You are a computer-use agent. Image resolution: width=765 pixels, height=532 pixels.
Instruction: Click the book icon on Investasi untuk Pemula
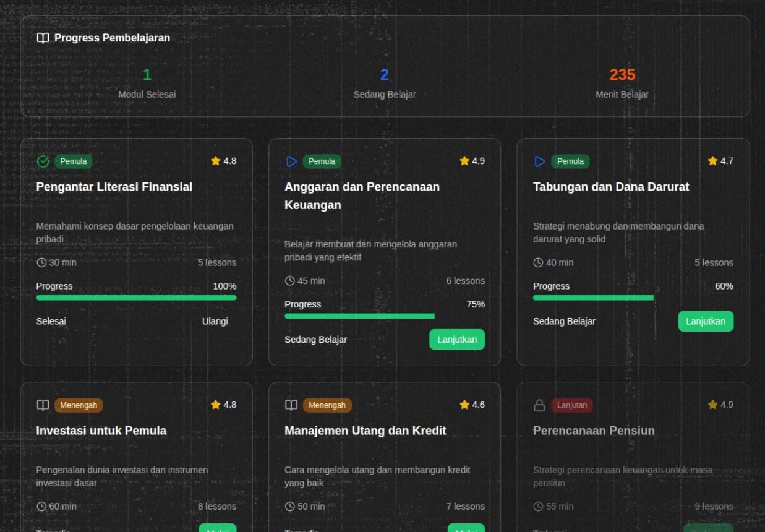coord(43,405)
